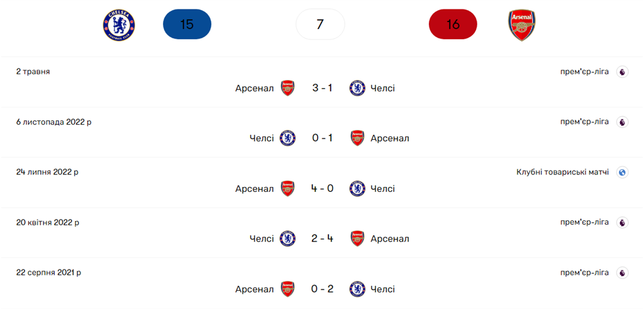The image size is (644, 309).
Task: Click the Клубні товариські матчі competition label
Action: coord(562,172)
